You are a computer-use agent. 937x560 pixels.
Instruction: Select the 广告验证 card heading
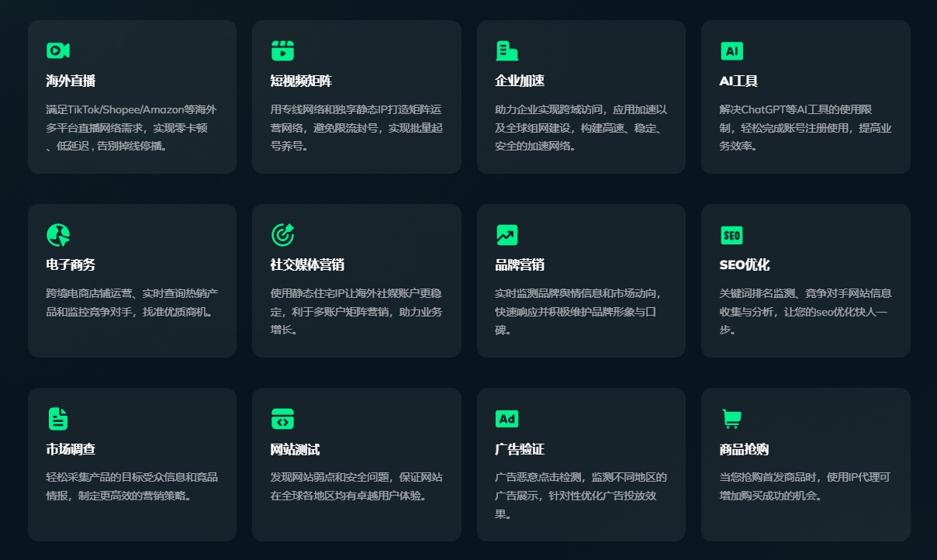pyautogui.click(x=520, y=449)
